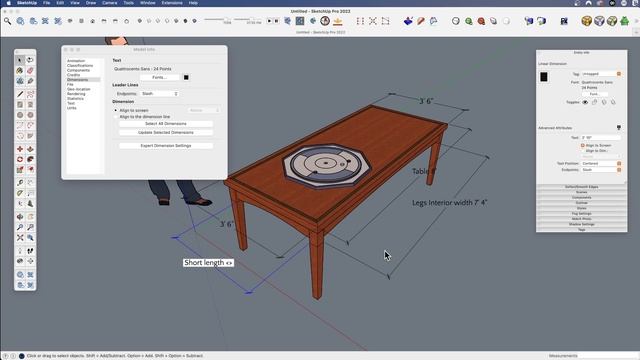Toggle the third icon in Toggles row
This screenshot has width=640, height=360.
[604, 102]
